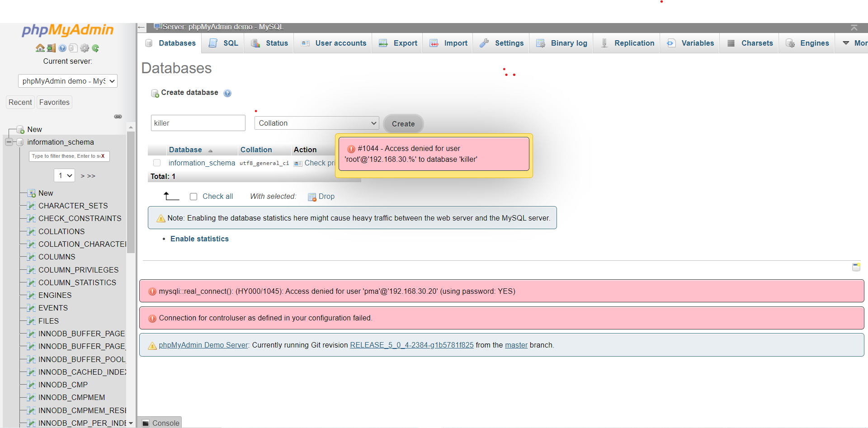868x428 pixels.
Task: Switch to the SQL tab
Action: click(223, 43)
